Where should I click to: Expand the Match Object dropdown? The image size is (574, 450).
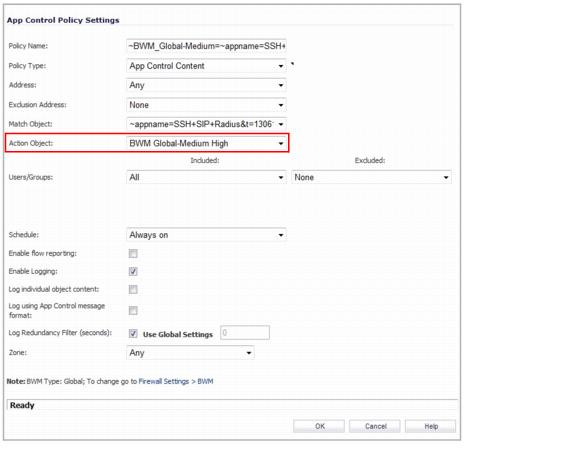(206, 124)
